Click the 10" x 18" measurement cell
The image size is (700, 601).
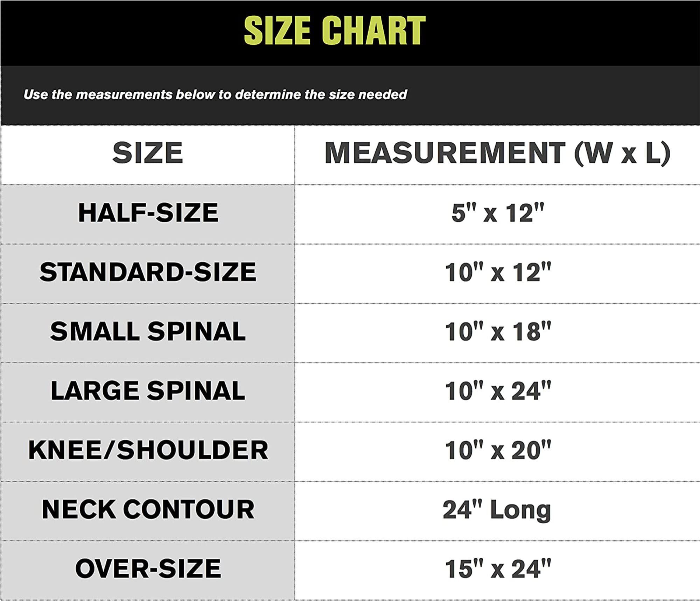(x=498, y=331)
